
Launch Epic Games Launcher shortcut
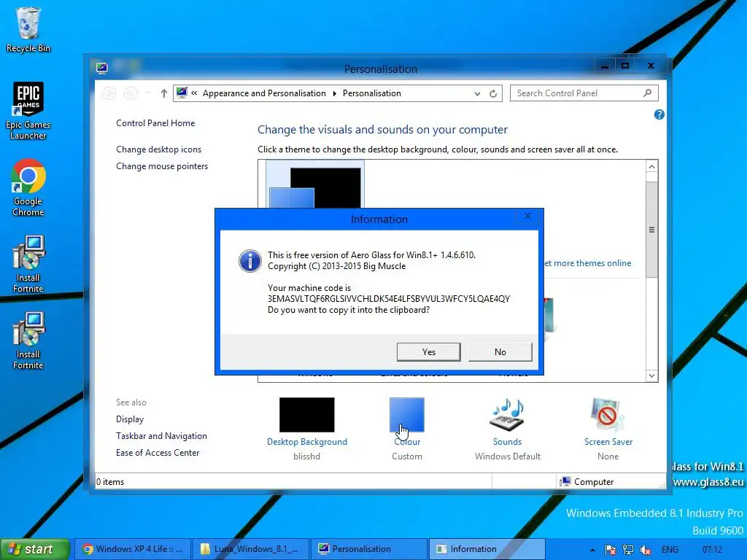tap(28, 111)
